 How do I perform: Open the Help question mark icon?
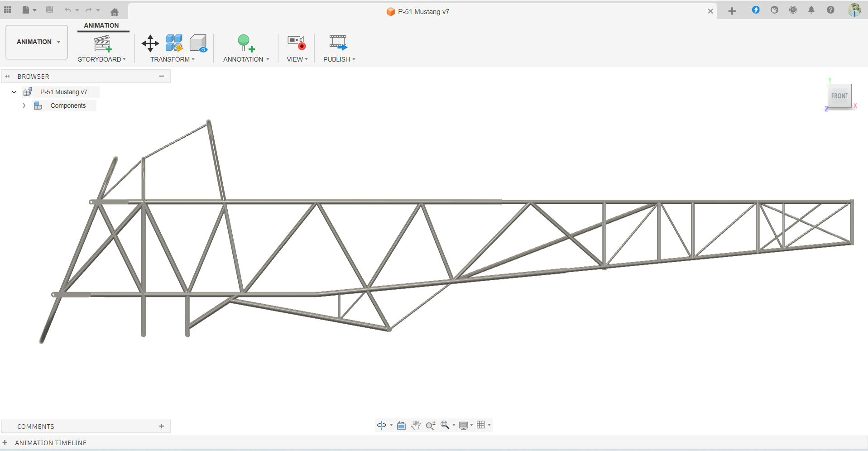(x=830, y=10)
